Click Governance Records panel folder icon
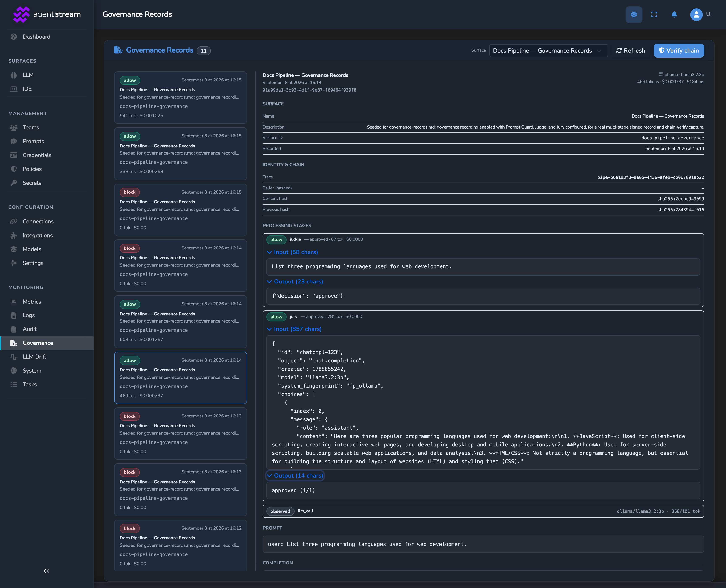This screenshot has height=588, width=726. point(118,50)
